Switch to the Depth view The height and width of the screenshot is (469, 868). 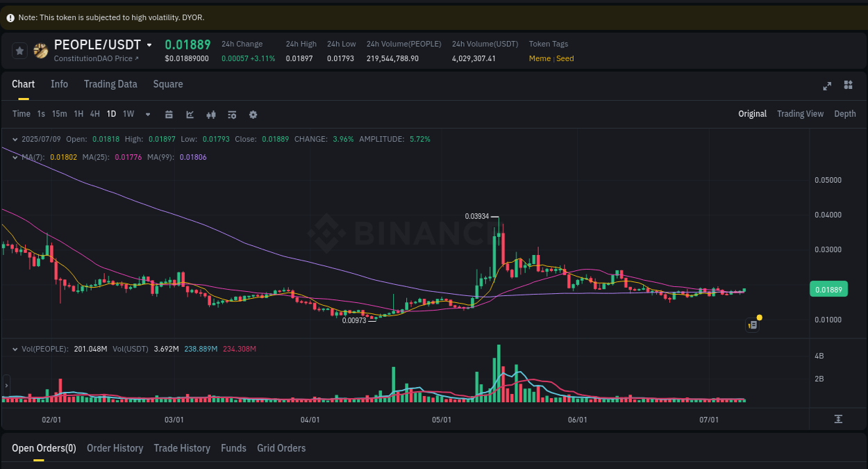844,113
